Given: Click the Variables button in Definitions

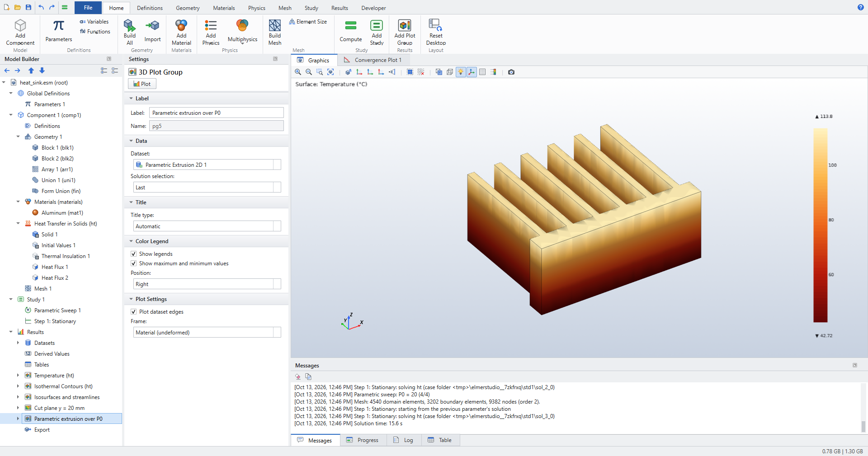Looking at the screenshot, I should 94,22.
